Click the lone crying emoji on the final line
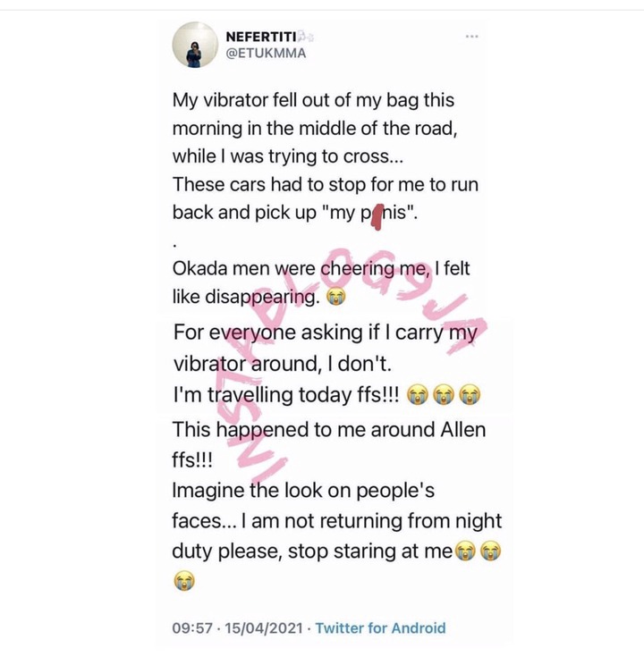Screen dimensions: 644x665 coord(184,581)
